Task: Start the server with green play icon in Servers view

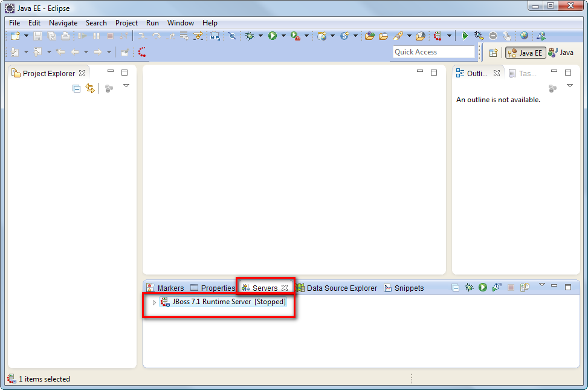Action: tap(483, 288)
